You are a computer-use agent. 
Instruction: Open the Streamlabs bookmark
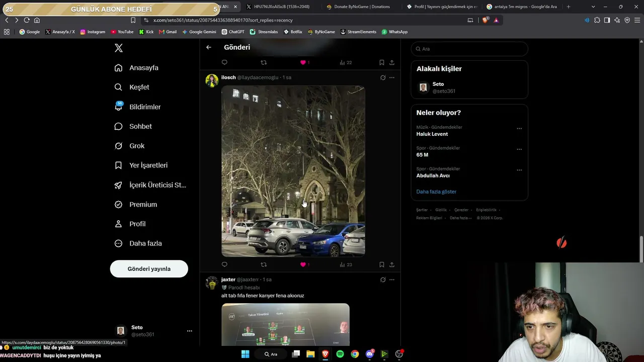pyautogui.click(x=264, y=32)
